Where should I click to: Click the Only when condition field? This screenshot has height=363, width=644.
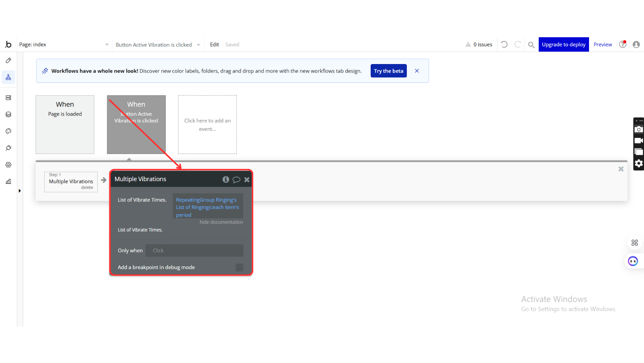point(194,251)
